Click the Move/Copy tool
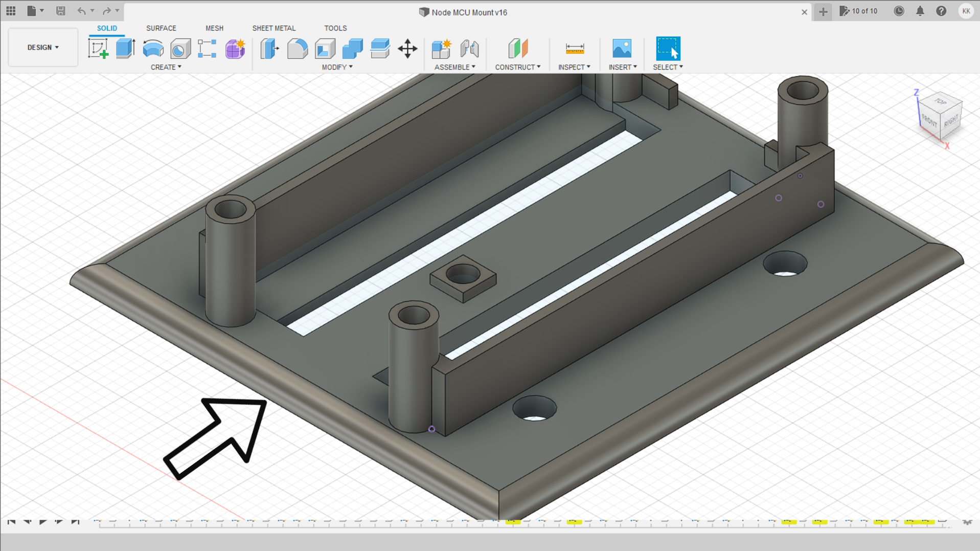980x551 pixels. (407, 49)
